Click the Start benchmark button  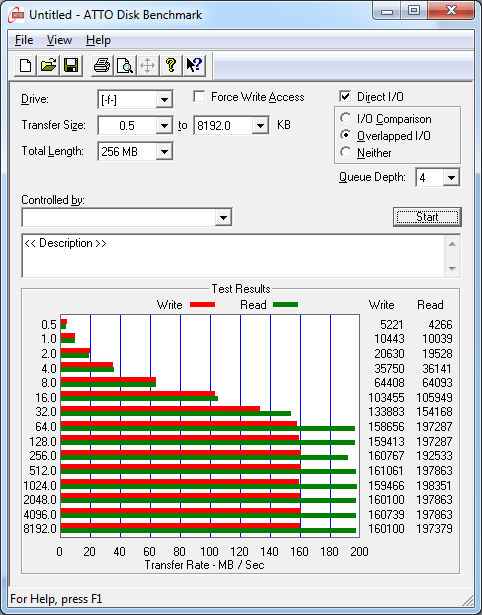coord(427,217)
